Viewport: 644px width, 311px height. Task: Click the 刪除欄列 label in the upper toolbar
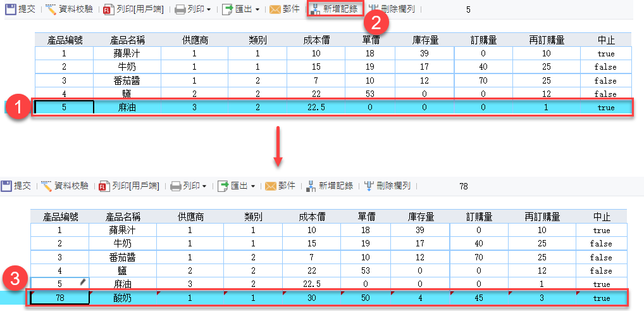point(397,9)
